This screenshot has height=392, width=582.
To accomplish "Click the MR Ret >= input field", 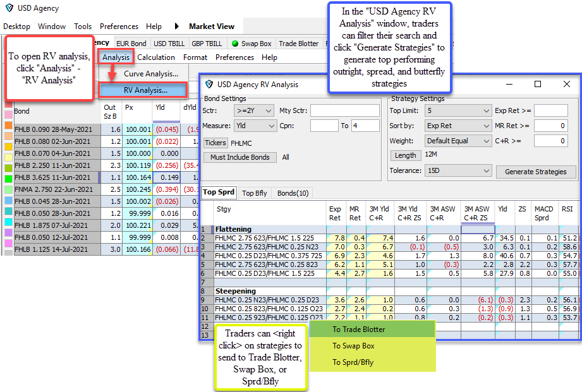I will pos(551,126).
